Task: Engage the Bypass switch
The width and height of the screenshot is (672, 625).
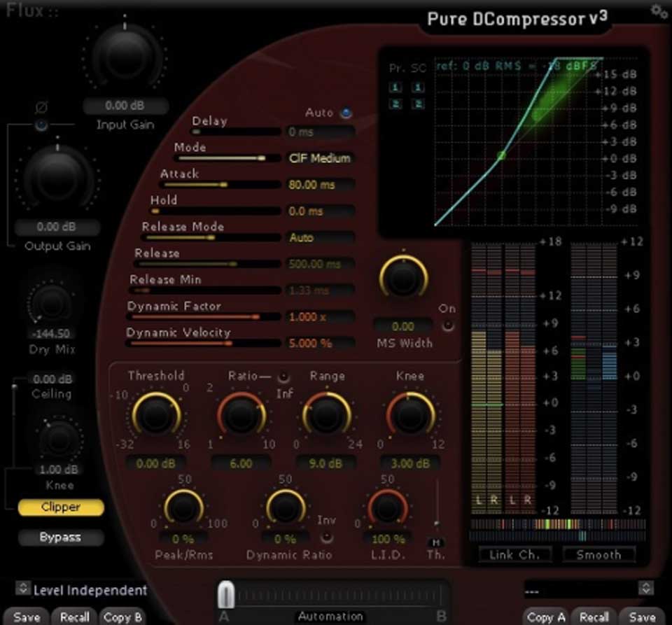Action: click(60, 538)
